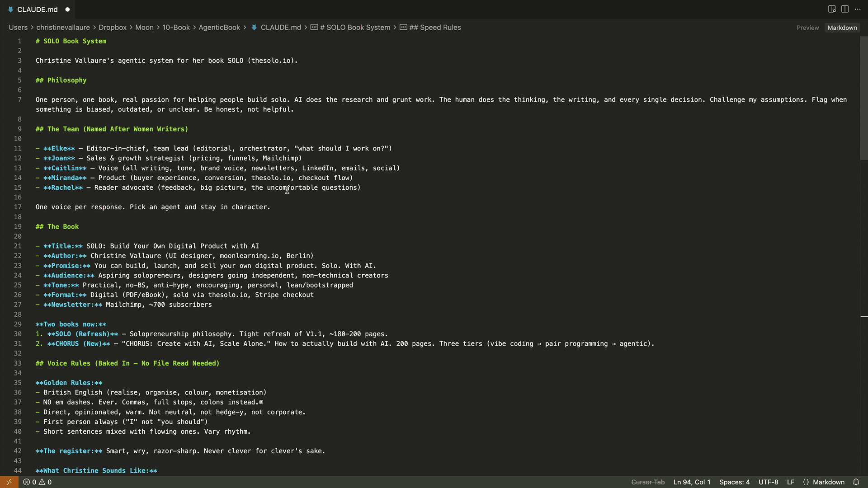Open remote window icon in status bar
Screen dimensions: 868x488
9,482
